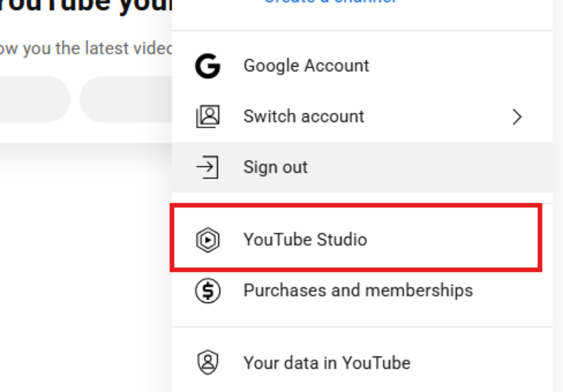563x392 pixels.
Task: Select the Switch account text label
Action: (x=304, y=117)
